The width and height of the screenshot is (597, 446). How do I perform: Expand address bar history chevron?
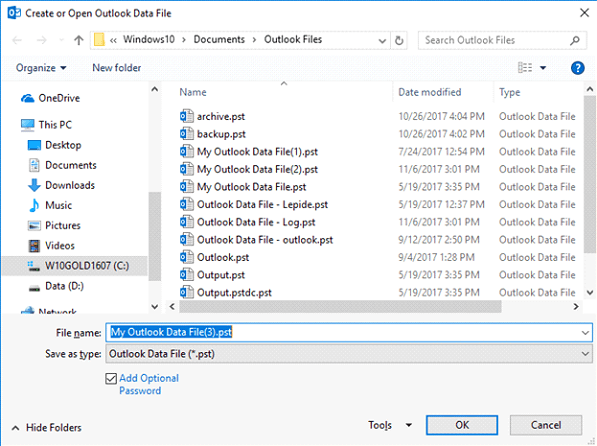(x=382, y=41)
